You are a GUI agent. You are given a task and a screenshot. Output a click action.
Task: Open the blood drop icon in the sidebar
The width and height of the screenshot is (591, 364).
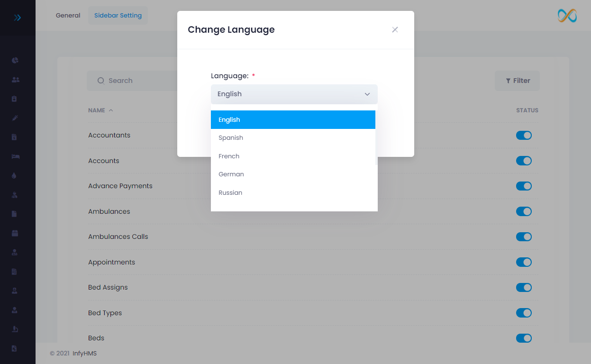[x=14, y=175]
